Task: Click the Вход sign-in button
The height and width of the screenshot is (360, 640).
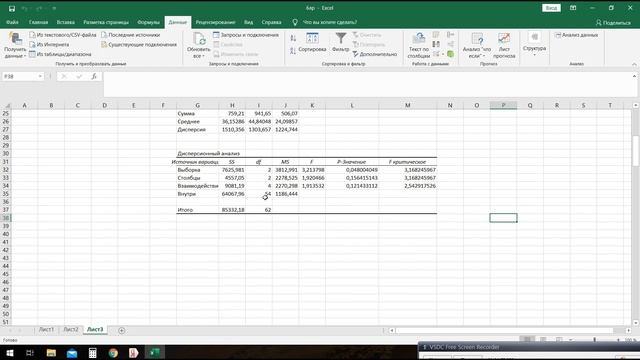Action: click(x=551, y=8)
